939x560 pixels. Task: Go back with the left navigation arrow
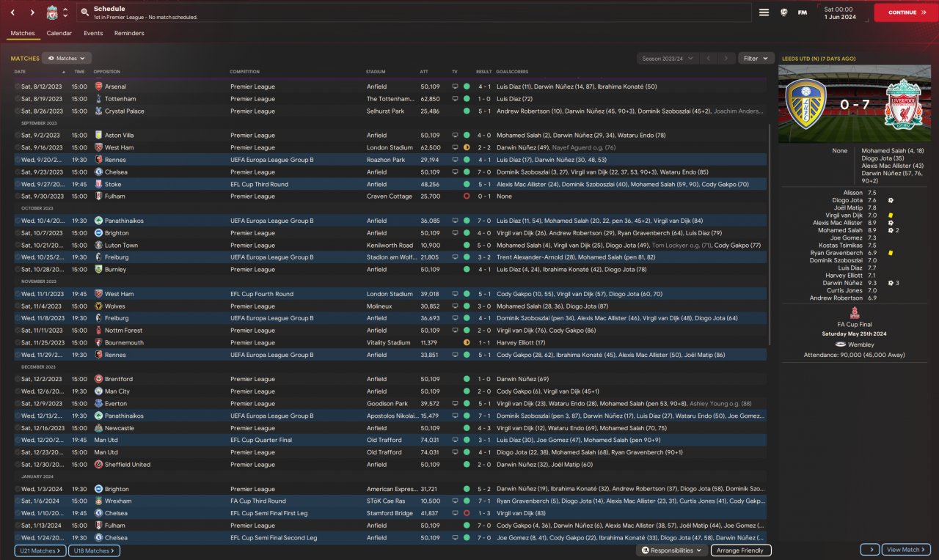click(12, 12)
